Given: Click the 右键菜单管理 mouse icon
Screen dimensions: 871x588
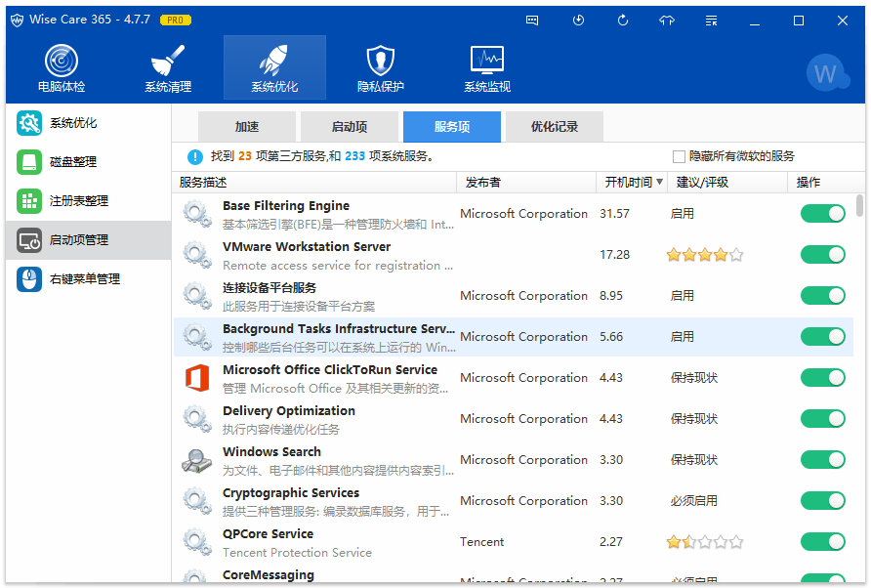Looking at the screenshot, I should tap(29, 279).
